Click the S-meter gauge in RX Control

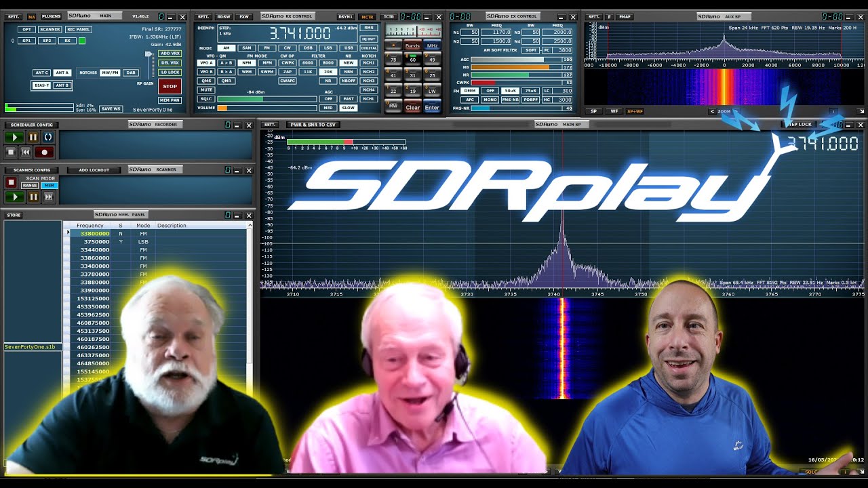pyautogui.click(x=413, y=31)
